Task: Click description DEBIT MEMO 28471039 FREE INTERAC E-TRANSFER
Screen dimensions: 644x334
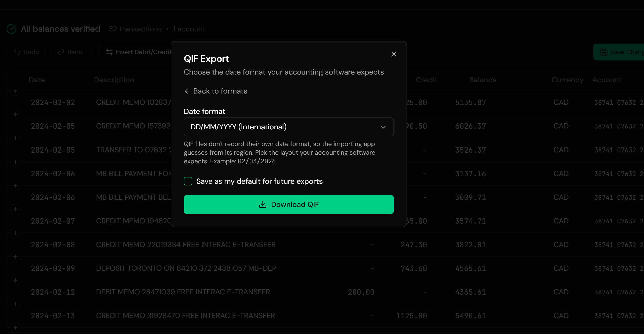Action: 183,292
